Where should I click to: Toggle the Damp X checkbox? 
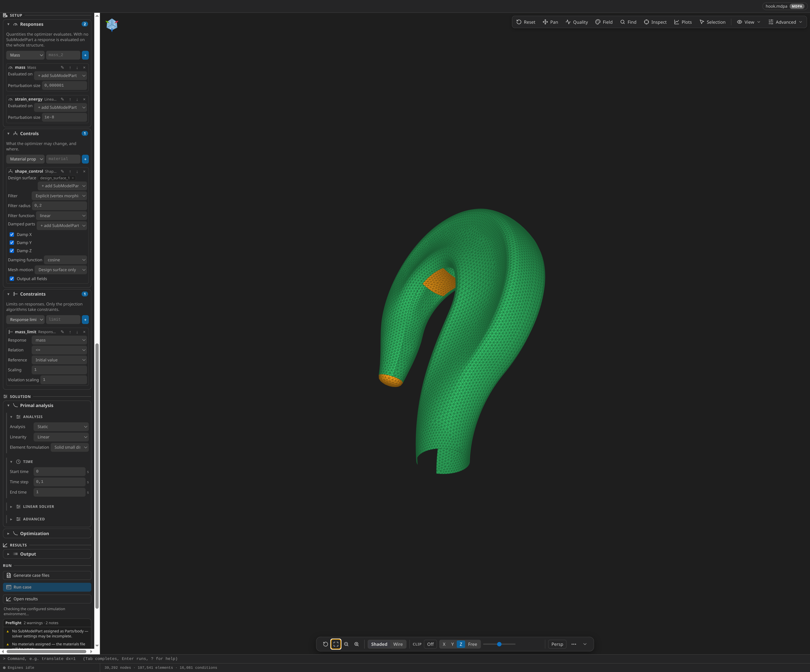click(x=12, y=234)
